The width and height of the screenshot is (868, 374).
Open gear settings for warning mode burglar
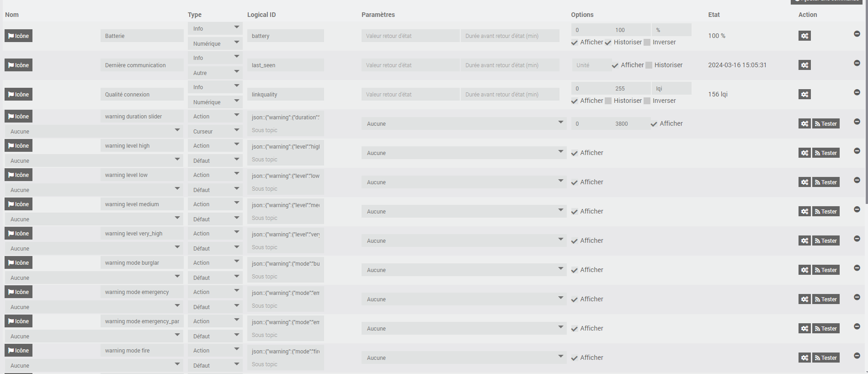[804, 270]
